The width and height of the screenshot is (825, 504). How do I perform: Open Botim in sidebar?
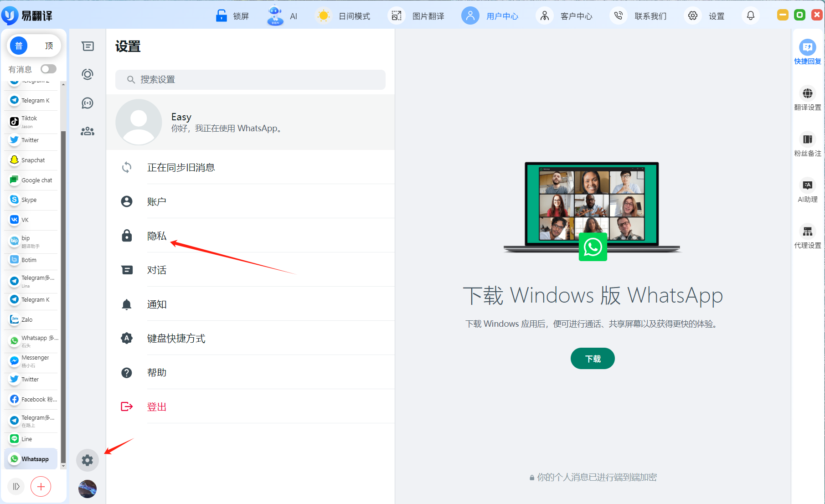(x=31, y=260)
